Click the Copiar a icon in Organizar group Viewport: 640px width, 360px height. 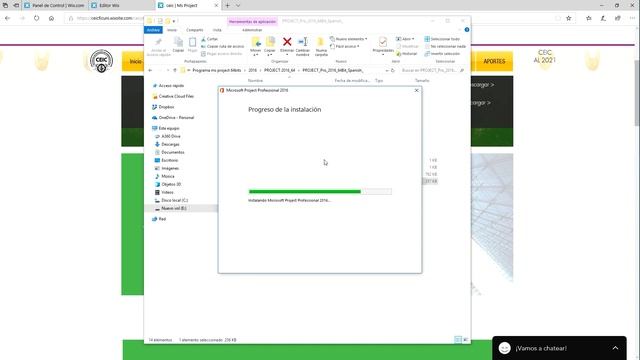pos(270,42)
